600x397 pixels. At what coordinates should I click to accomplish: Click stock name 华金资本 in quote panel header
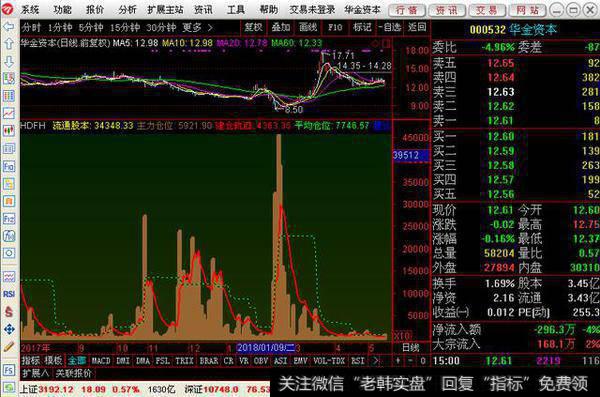(x=532, y=29)
